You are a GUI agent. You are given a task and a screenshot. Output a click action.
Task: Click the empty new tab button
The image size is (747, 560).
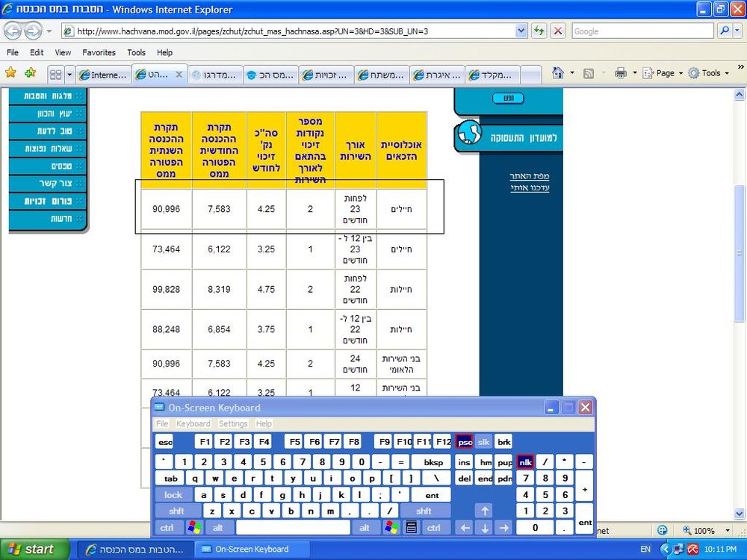pyautogui.click(x=530, y=75)
